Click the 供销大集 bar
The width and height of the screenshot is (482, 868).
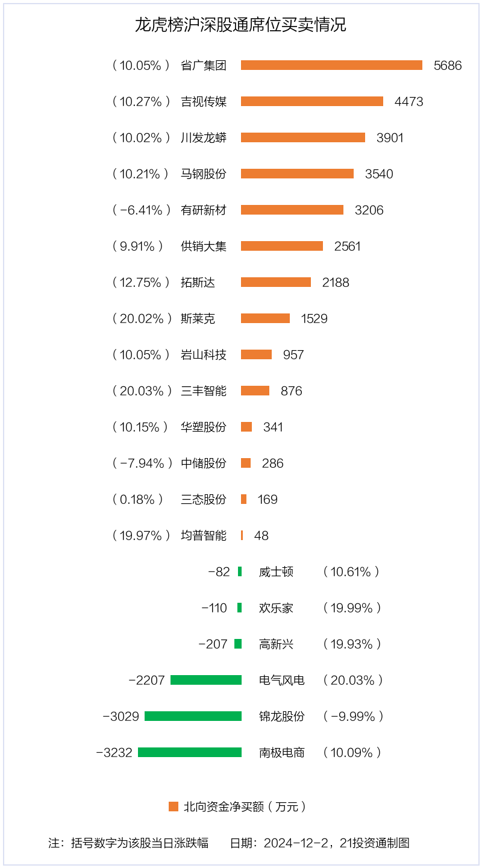282,246
